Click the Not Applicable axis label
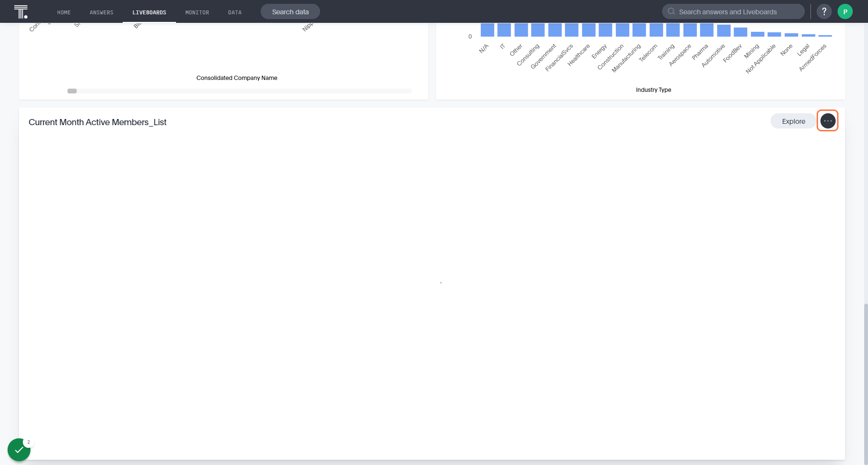The image size is (868, 465). pyautogui.click(x=761, y=59)
